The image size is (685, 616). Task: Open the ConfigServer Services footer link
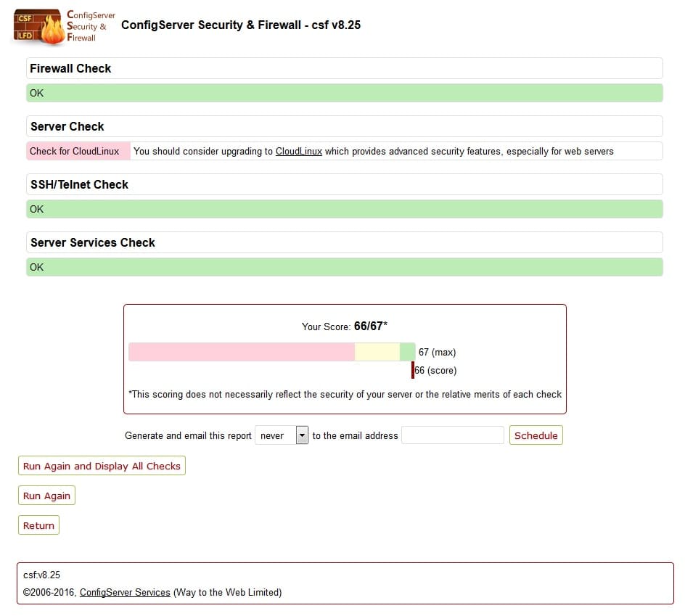click(125, 592)
